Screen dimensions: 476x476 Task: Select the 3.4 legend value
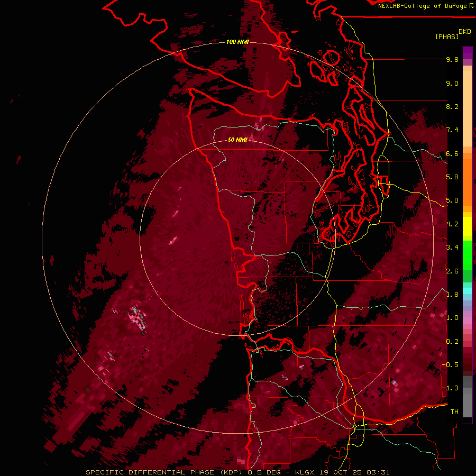[x=452, y=248]
